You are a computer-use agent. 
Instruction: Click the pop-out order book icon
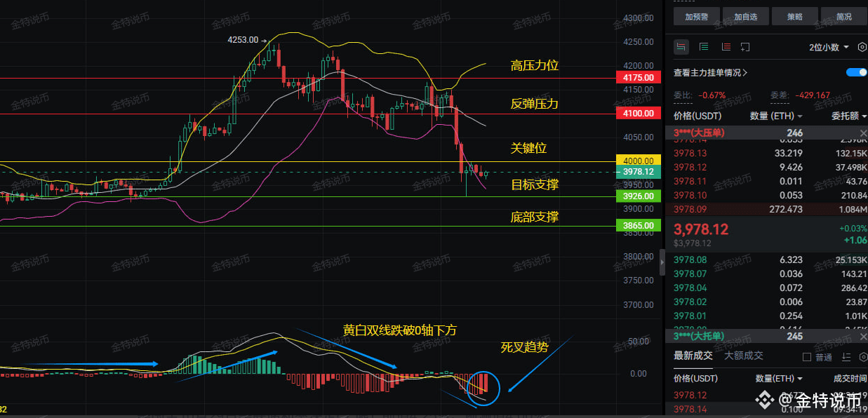coord(745,47)
